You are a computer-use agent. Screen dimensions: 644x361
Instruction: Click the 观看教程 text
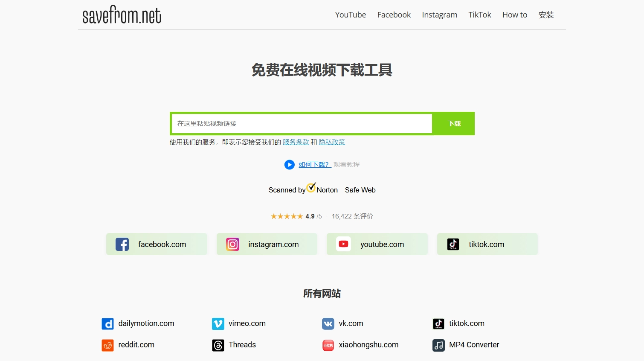(346, 165)
